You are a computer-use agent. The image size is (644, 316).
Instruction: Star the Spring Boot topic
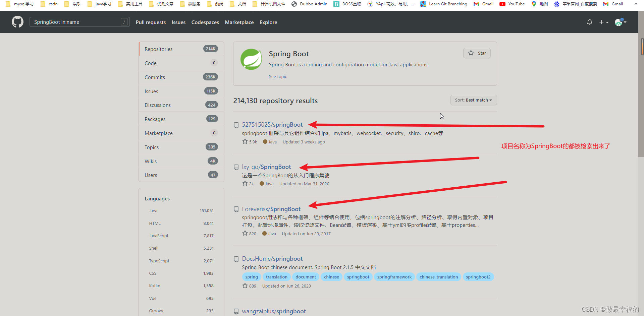coord(477,53)
